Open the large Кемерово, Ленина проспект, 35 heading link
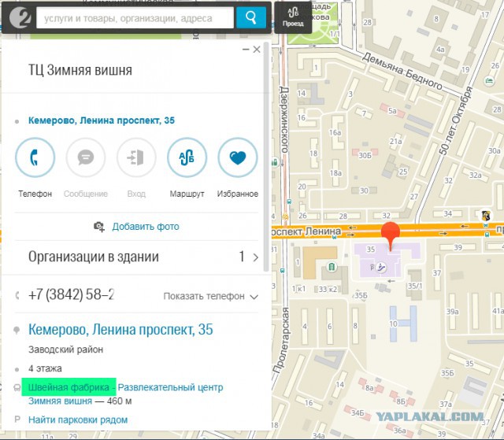The width and height of the screenshot is (504, 440). click(120, 329)
